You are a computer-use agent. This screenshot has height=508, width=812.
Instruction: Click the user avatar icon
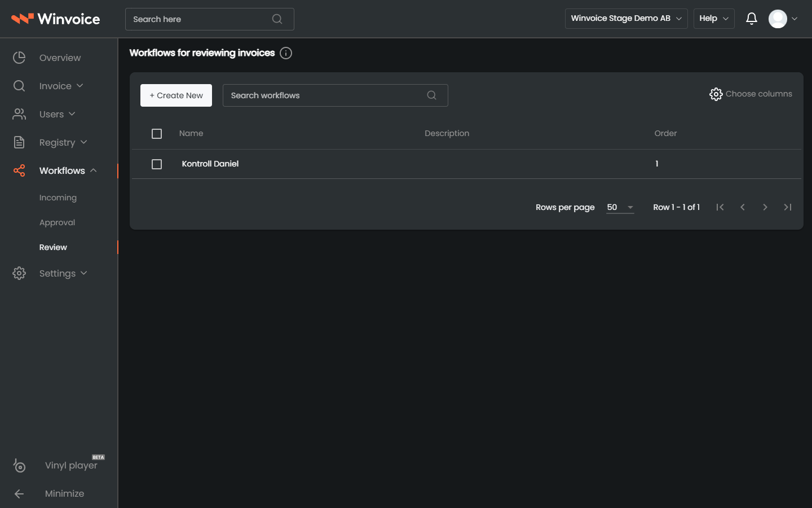(x=778, y=19)
